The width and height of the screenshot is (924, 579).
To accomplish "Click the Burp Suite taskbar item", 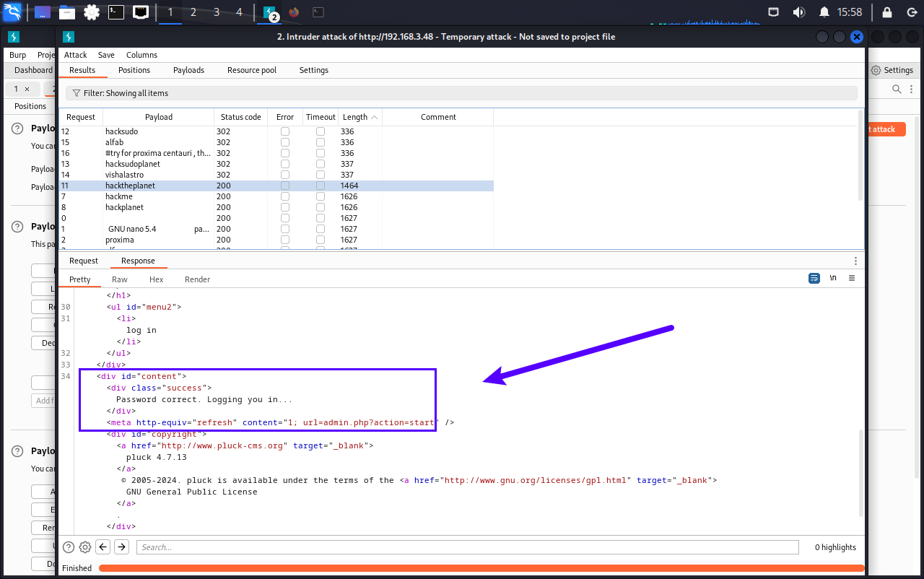I will point(270,12).
